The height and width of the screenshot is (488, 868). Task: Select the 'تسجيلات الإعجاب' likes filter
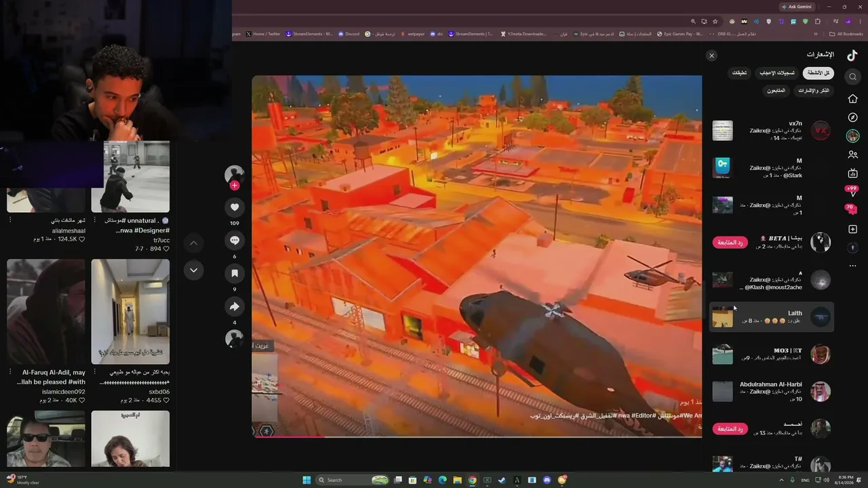(x=776, y=73)
